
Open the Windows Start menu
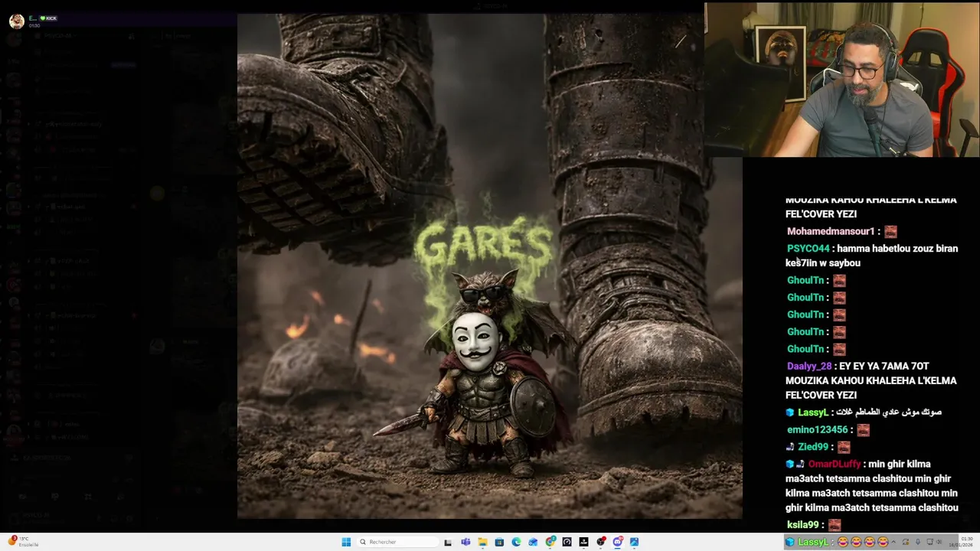click(346, 542)
